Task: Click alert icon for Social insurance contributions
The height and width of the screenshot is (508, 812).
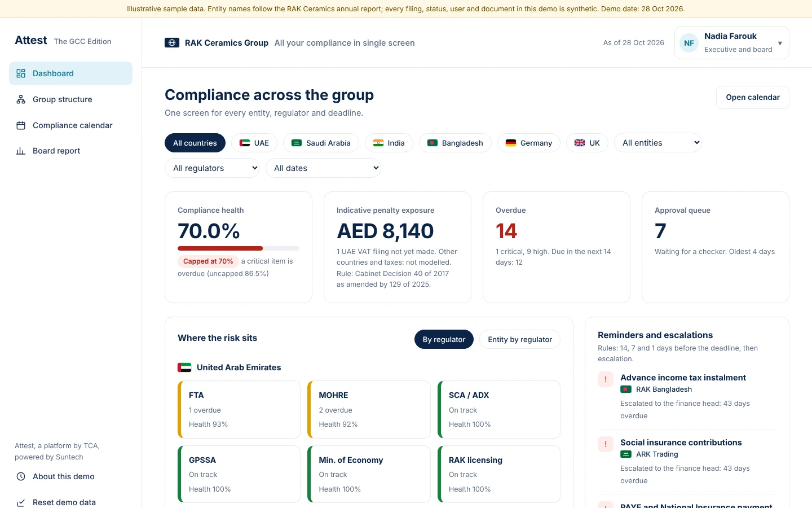Action: pyautogui.click(x=606, y=444)
